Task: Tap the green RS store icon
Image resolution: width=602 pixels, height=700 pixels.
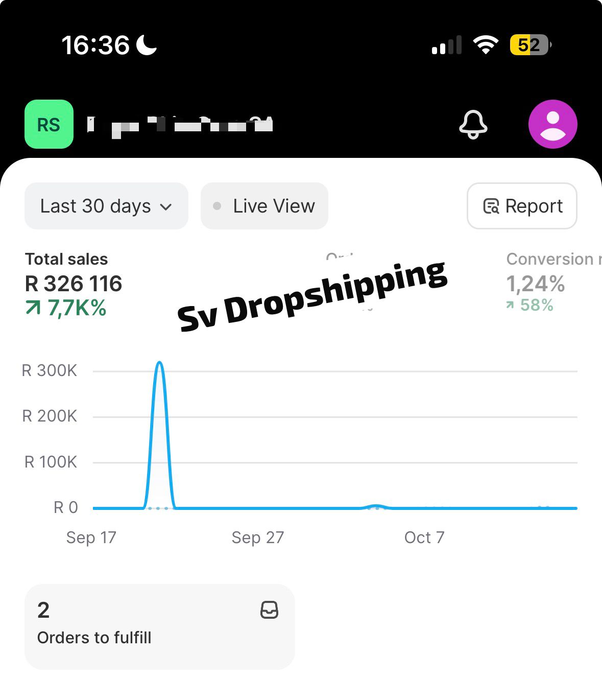Action: pyautogui.click(x=49, y=124)
